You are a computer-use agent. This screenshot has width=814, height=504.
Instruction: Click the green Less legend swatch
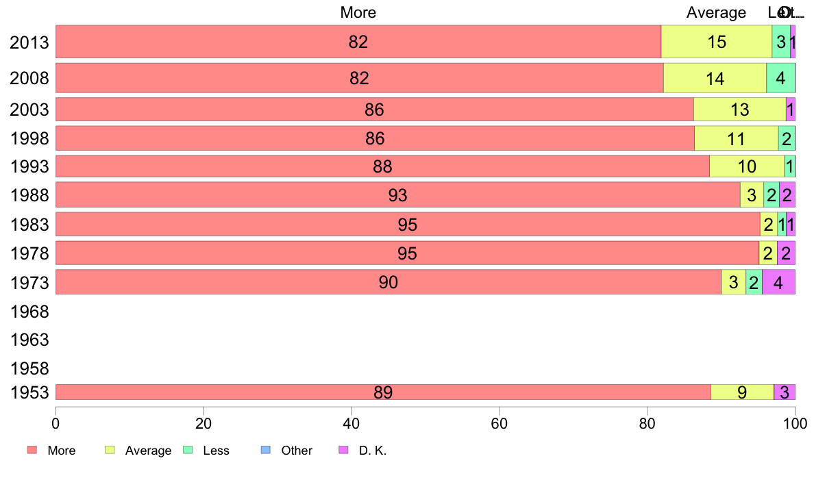click(188, 450)
